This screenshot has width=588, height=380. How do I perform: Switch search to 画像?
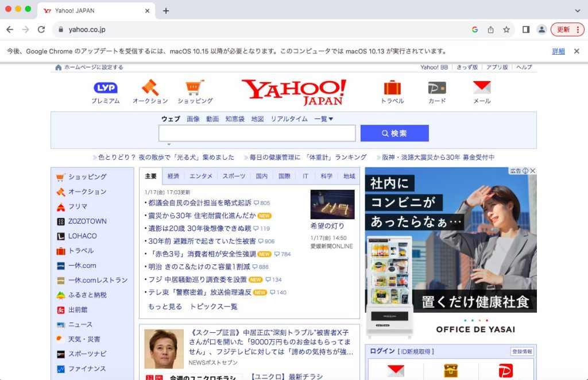tap(193, 119)
